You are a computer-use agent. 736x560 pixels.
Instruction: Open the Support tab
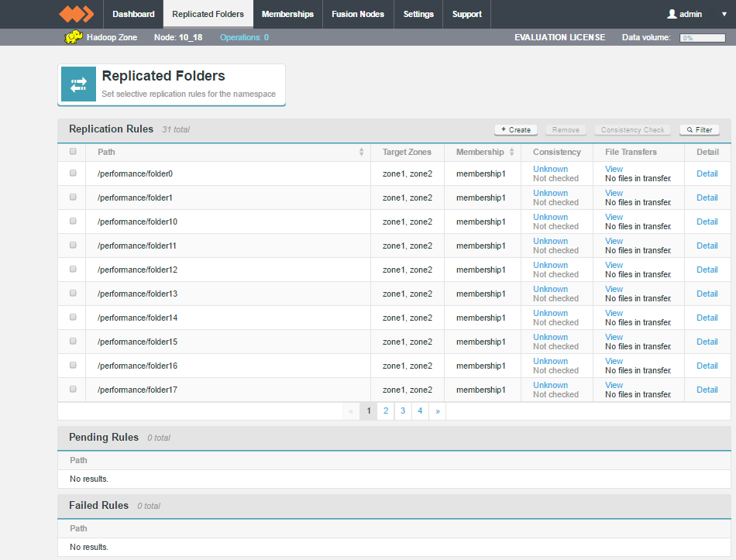tap(466, 14)
